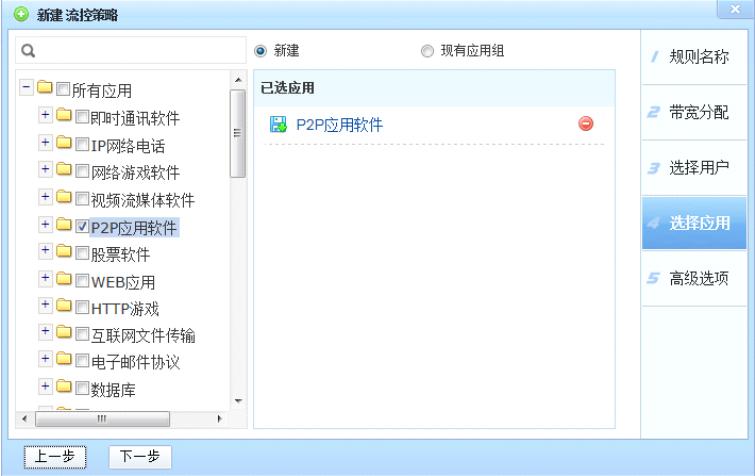Click the 互联网文件传输 folder icon

(x=64, y=332)
